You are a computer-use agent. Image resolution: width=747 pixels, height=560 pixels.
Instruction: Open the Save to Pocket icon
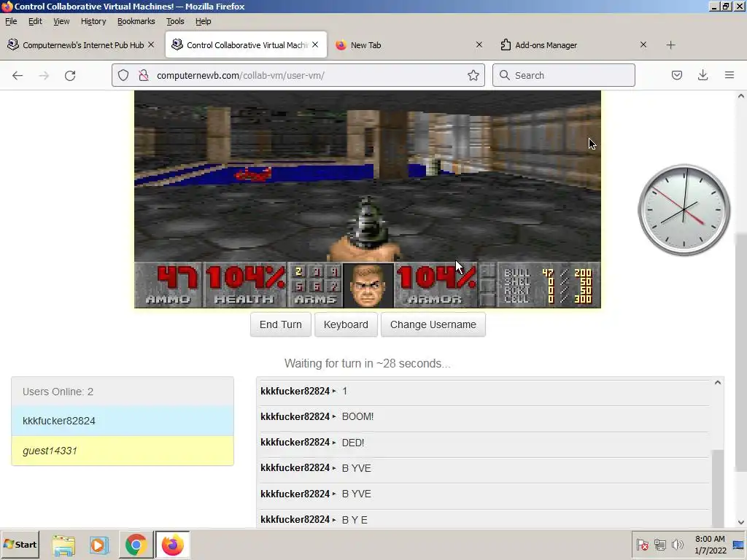(676, 75)
